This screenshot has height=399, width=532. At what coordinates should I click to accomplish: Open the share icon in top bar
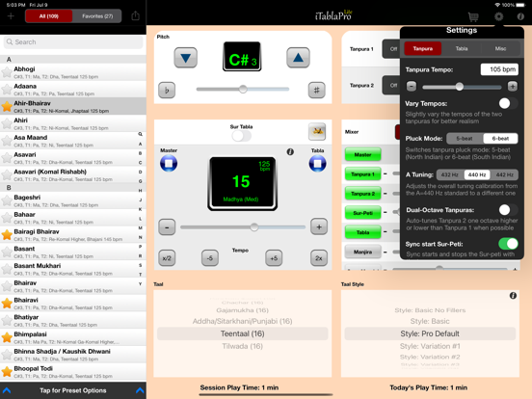(135, 15)
